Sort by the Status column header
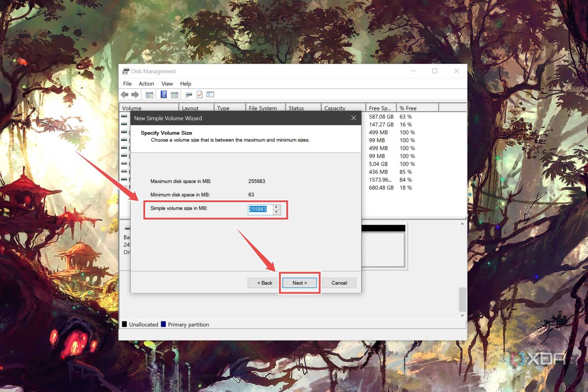This screenshot has height=392, width=588. [x=303, y=108]
